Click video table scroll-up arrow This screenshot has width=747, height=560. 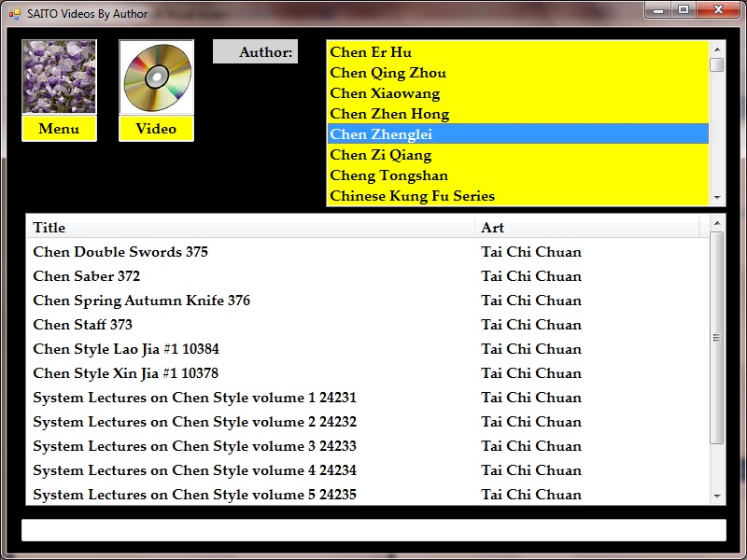click(717, 223)
